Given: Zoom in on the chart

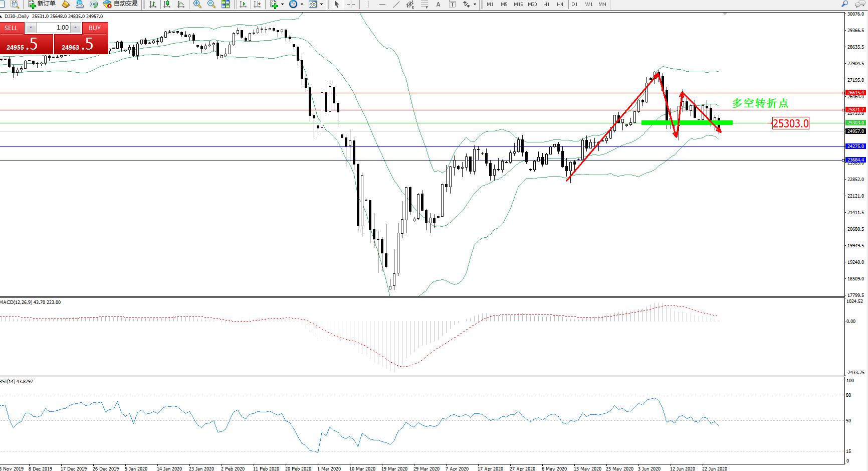Looking at the screenshot, I should 197,4.
